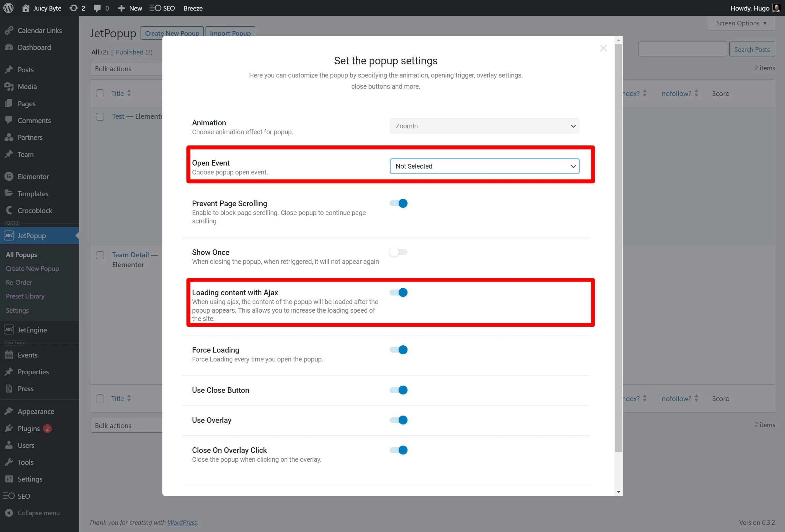Open the comments bubble icon

97,8
